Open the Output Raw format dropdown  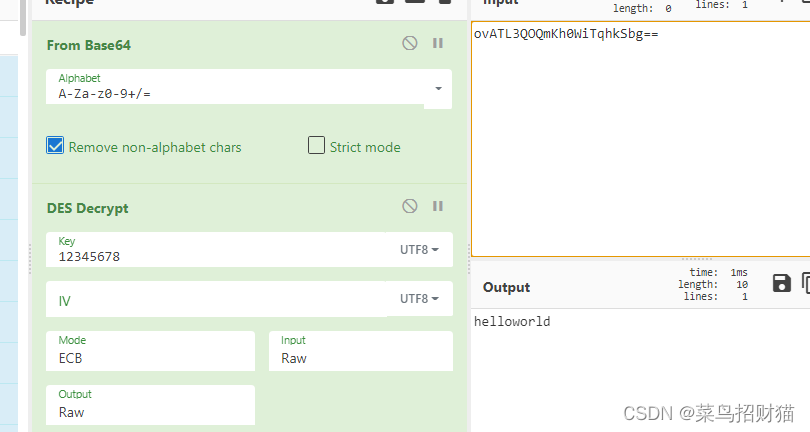150,405
